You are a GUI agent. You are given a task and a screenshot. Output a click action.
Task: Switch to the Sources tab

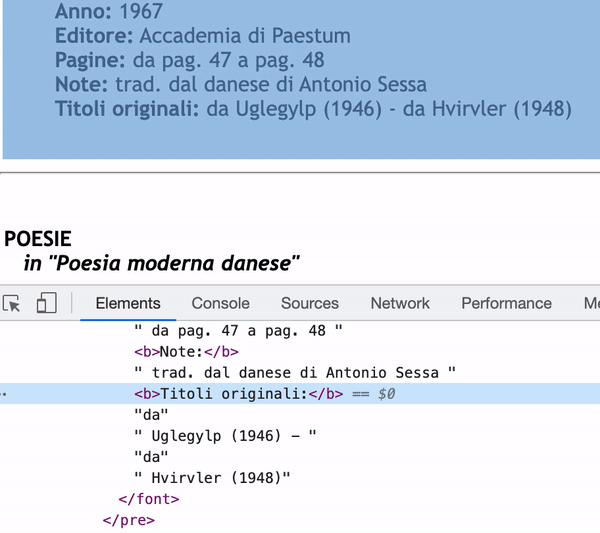(310, 303)
